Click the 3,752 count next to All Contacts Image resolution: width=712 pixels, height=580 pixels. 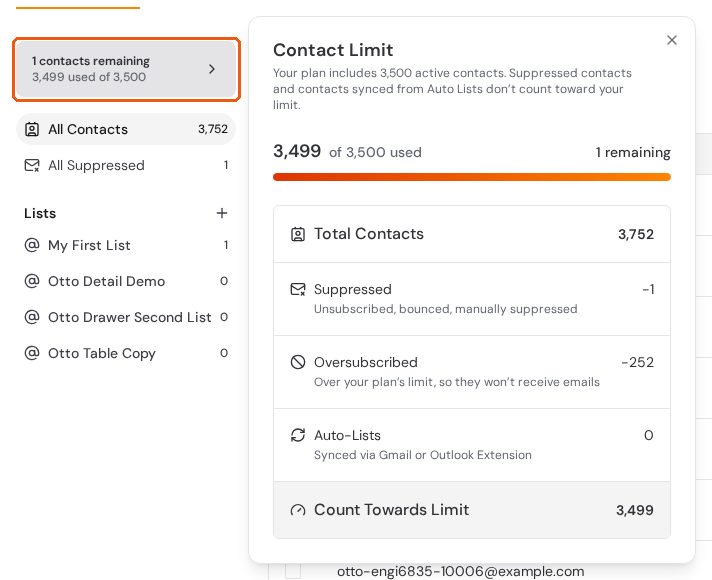213,129
